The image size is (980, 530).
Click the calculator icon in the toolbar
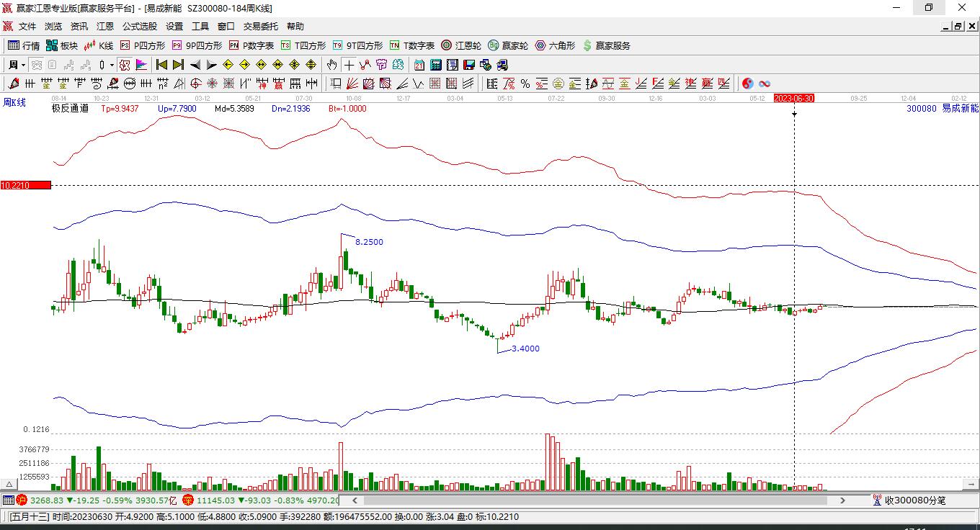click(435, 65)
